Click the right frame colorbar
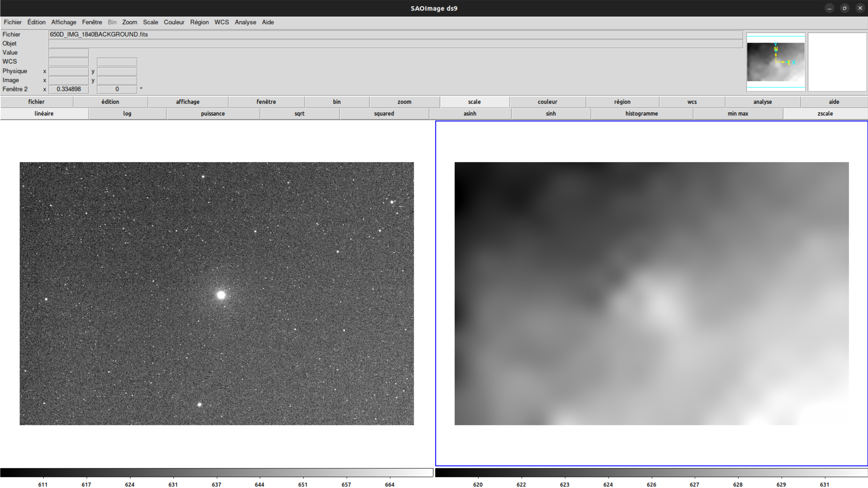Image resolution: width=868 pixels, height=488 pixels. pos(651,473)
